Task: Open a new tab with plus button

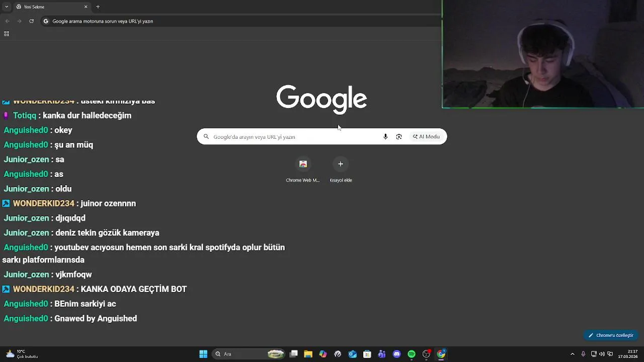Action: (x=98, y=7)
